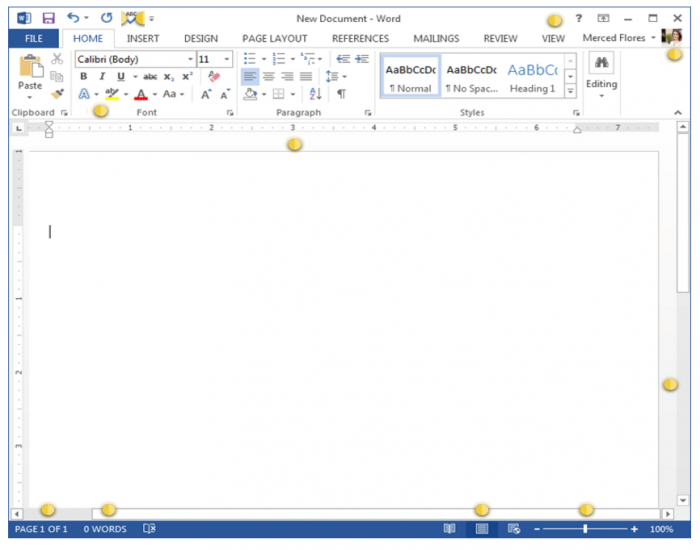Click the ruler tab selector L box
This screenshot has height=550, width=700.
[x=19, y=129]
